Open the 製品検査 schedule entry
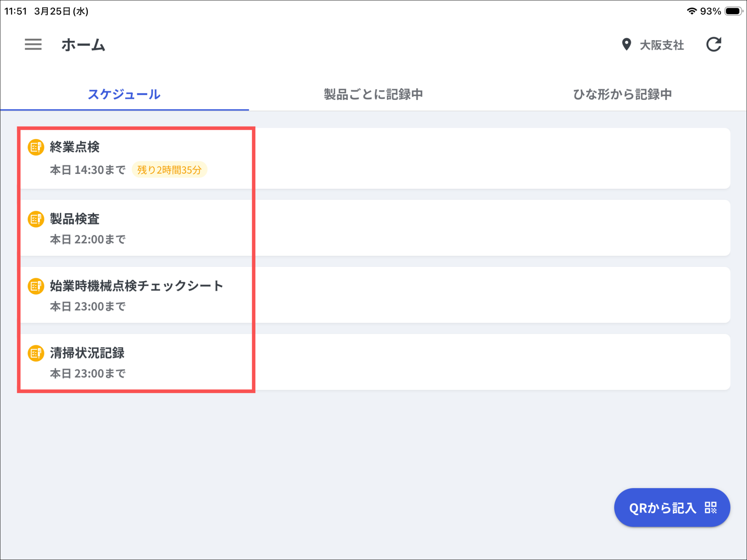Viewport: 747px width, 560px height. coord(75,219)
